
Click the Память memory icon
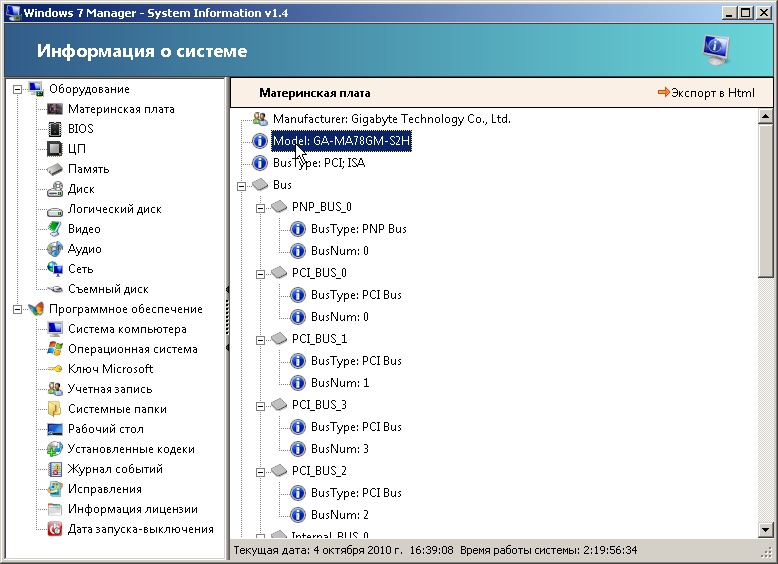55,169
